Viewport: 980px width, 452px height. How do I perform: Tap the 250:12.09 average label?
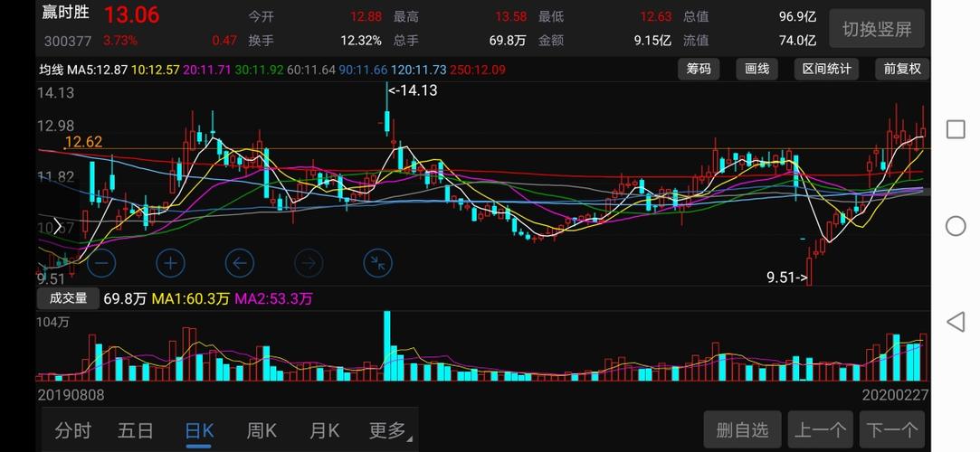[x=478, y=70]
